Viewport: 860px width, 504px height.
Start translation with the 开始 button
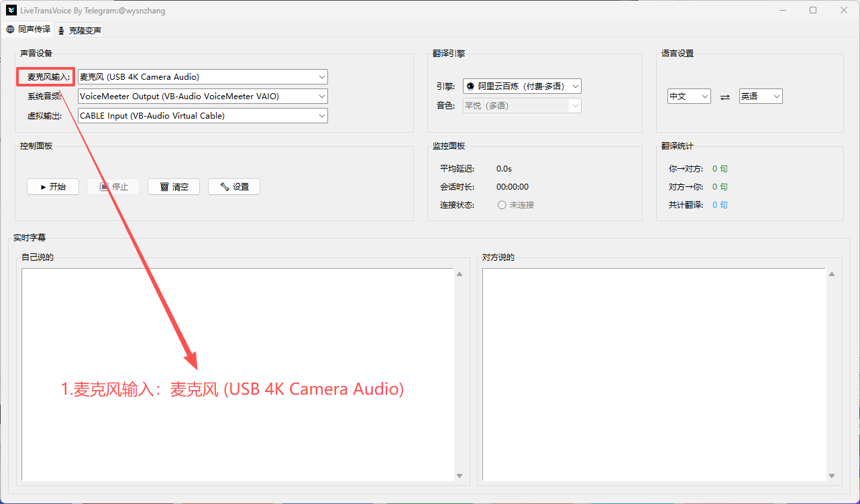(x=53, y=187)
